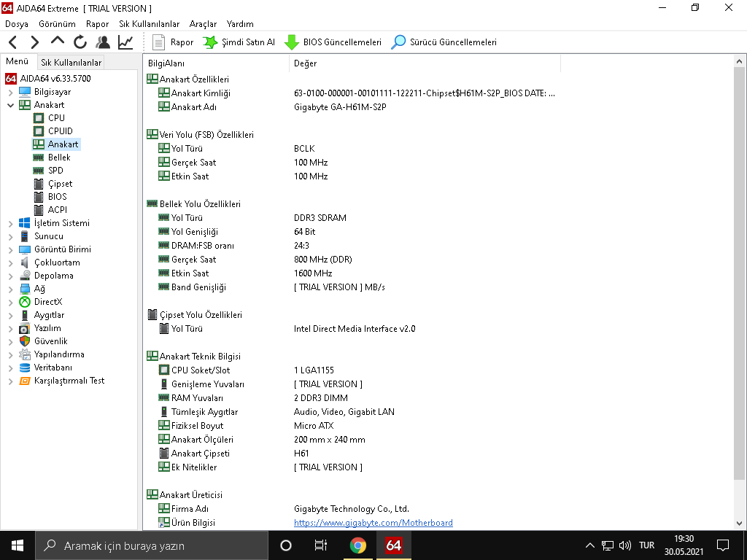747x560 pixels.
Task: Select the BIOS item in the tree
Action: [x=57, y=197]
